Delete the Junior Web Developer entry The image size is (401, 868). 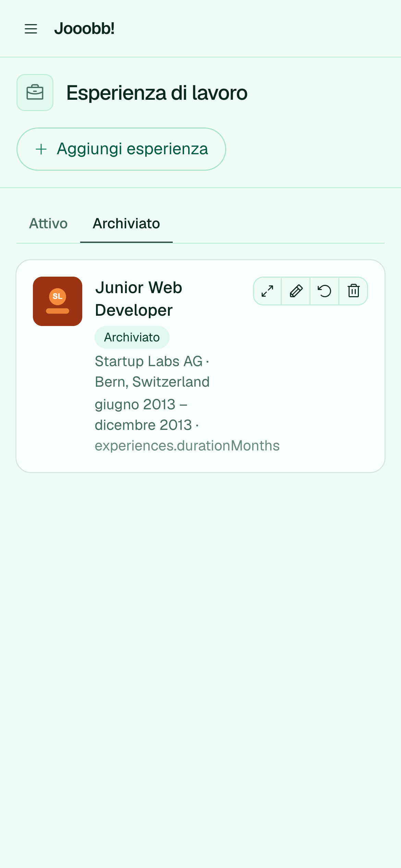(353, 291)
